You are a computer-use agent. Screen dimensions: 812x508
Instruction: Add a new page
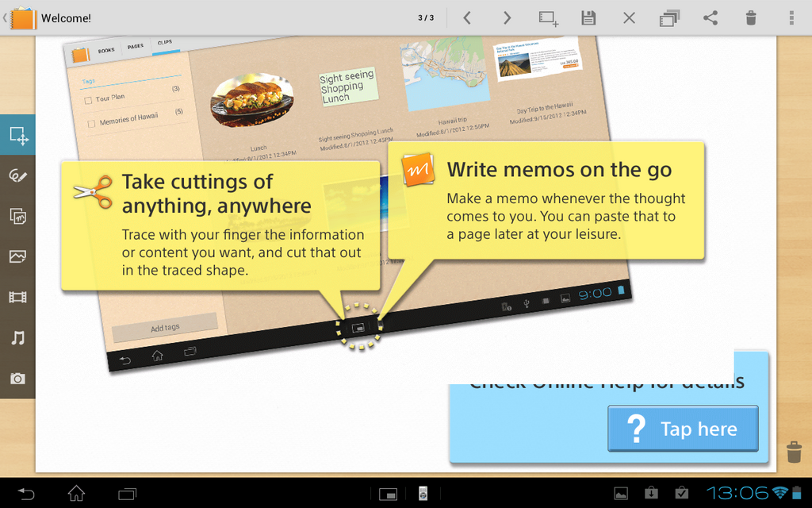tap(548, 18)
